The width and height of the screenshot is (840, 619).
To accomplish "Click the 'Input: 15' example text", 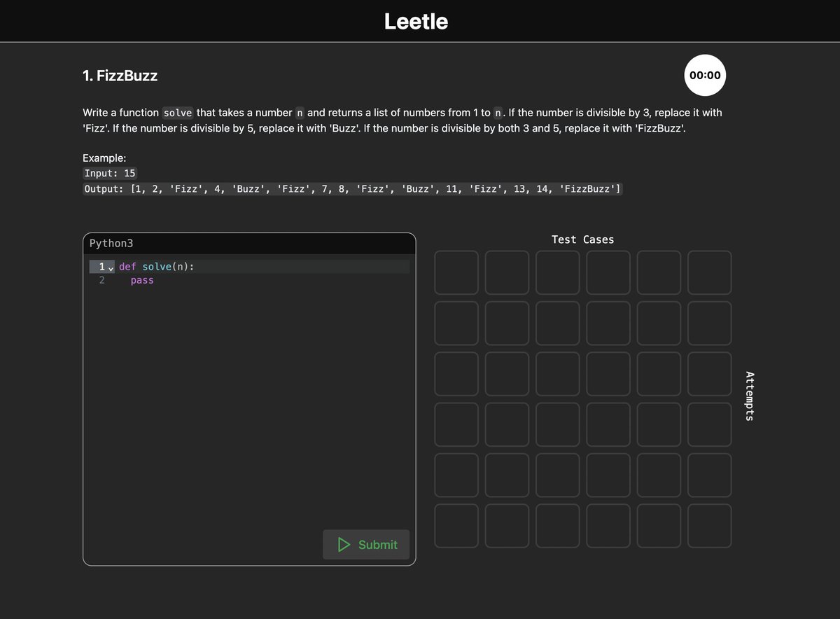I will 110,173.
